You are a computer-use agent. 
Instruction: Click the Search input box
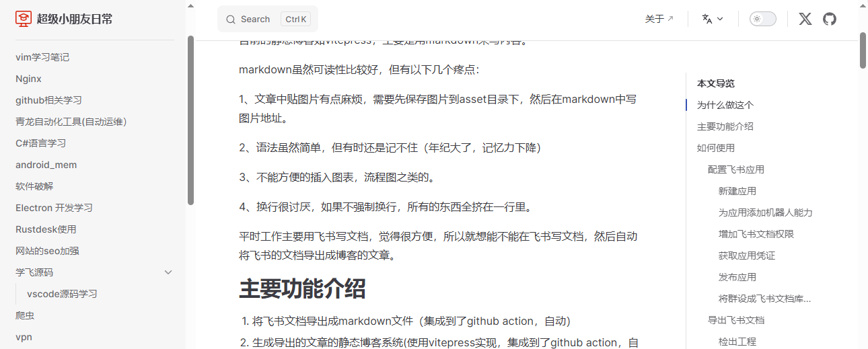267,20
